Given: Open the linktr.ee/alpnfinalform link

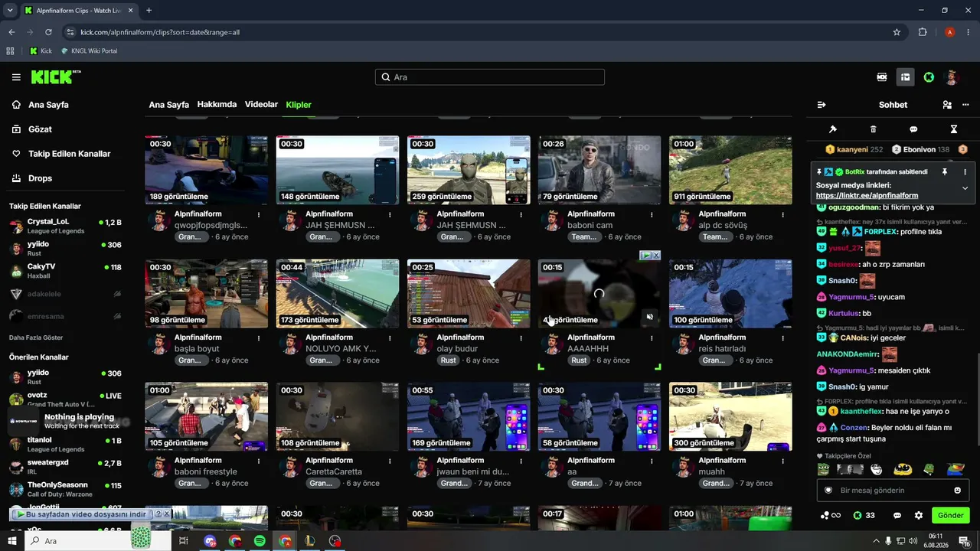Looking at the screenshot, I should pyautogui.click(x=867, y=196).
